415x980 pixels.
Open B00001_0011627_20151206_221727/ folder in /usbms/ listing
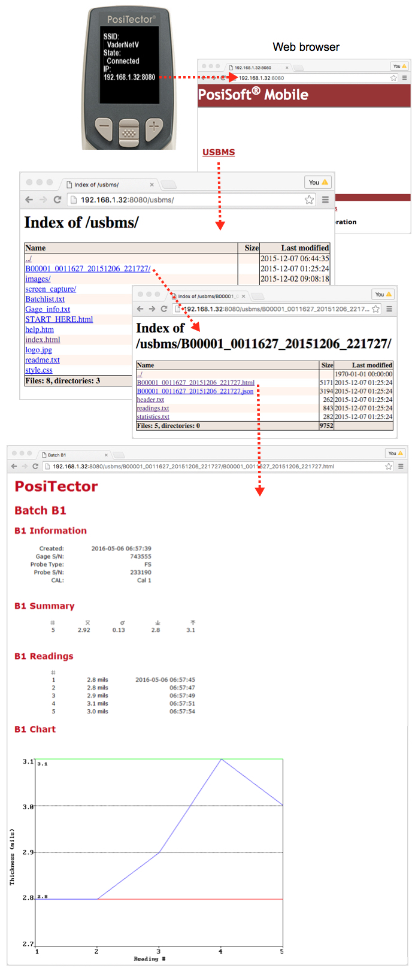(88, 269)
